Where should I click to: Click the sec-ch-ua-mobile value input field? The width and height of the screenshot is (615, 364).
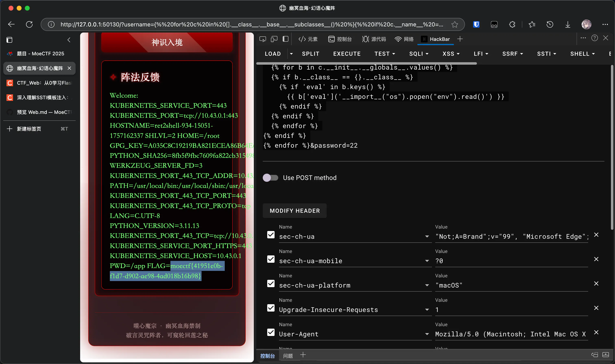pos(511,261)
